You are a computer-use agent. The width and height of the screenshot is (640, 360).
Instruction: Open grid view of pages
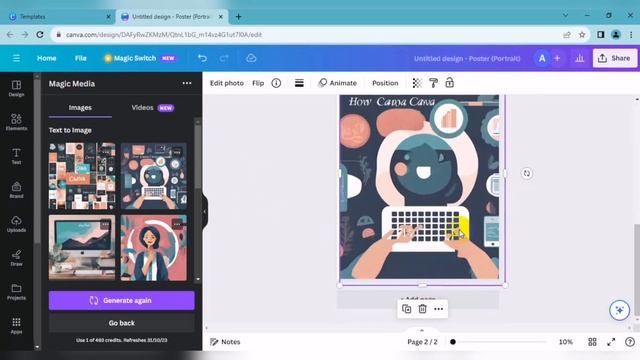(592, 342)
